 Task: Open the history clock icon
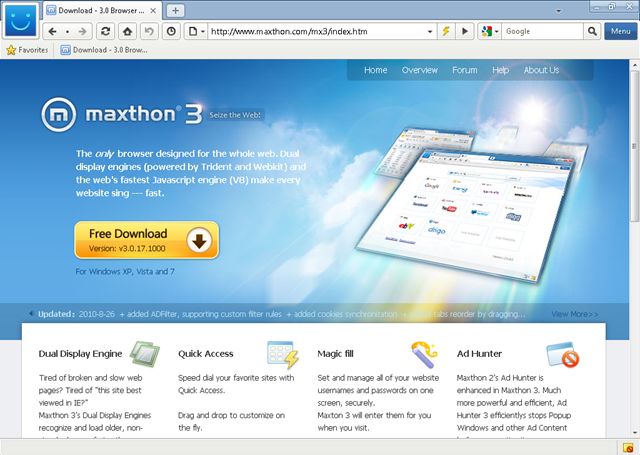[x=171, y=31]
